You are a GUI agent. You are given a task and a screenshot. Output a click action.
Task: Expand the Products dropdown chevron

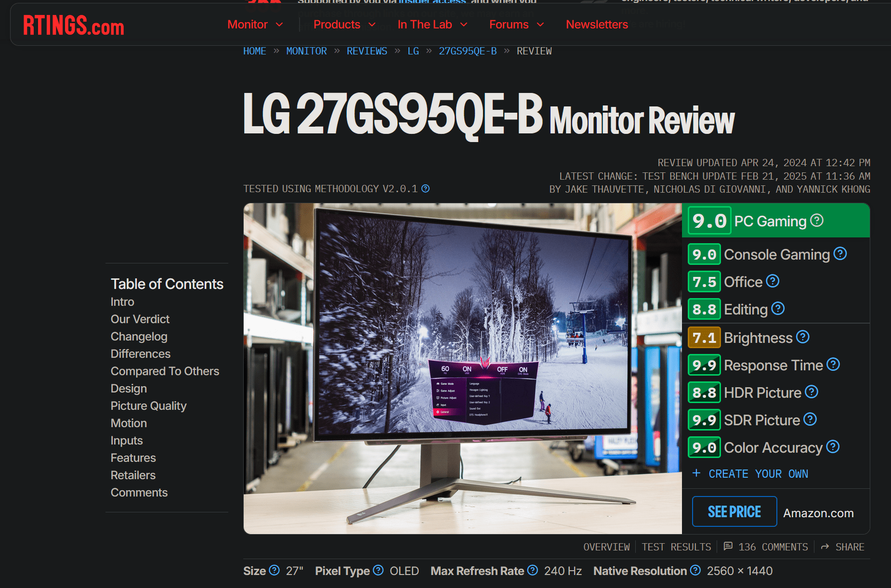tap(372, 25)
